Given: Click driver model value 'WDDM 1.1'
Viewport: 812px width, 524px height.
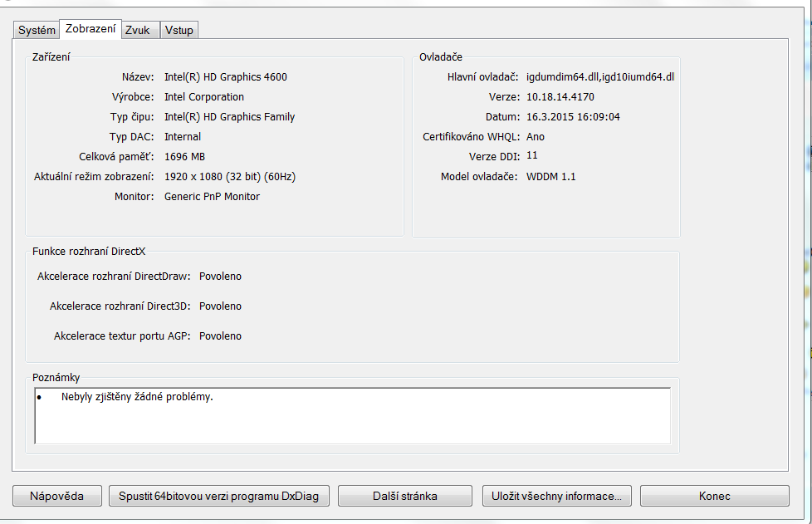Looking at the screenshot, I should [x=551, y=177].
